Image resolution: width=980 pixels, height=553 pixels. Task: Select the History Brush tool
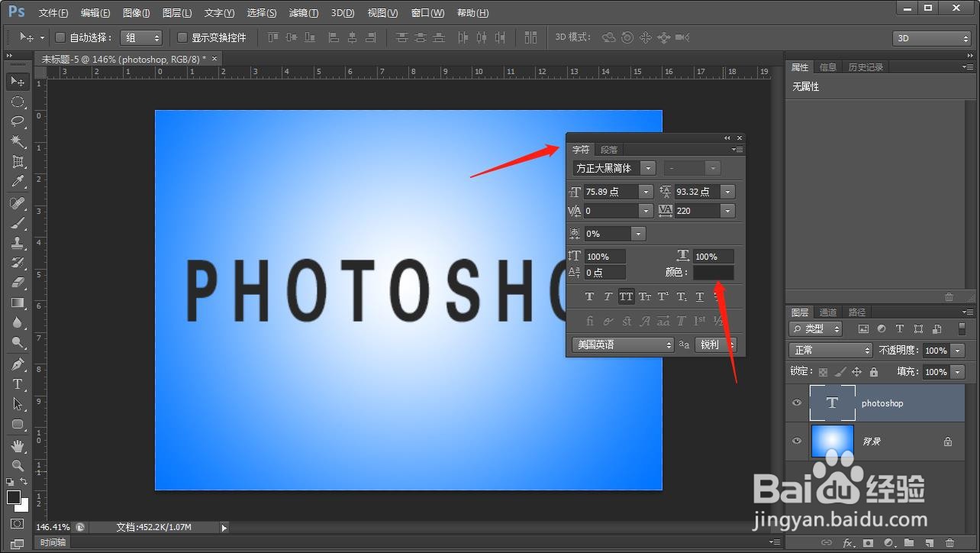[x=18, y=263]
